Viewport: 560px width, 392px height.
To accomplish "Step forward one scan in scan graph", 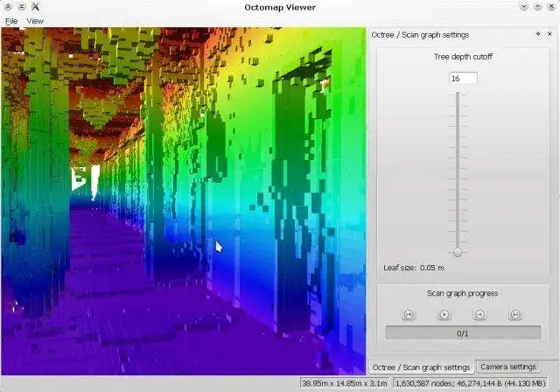I will [x=479, y=314].
